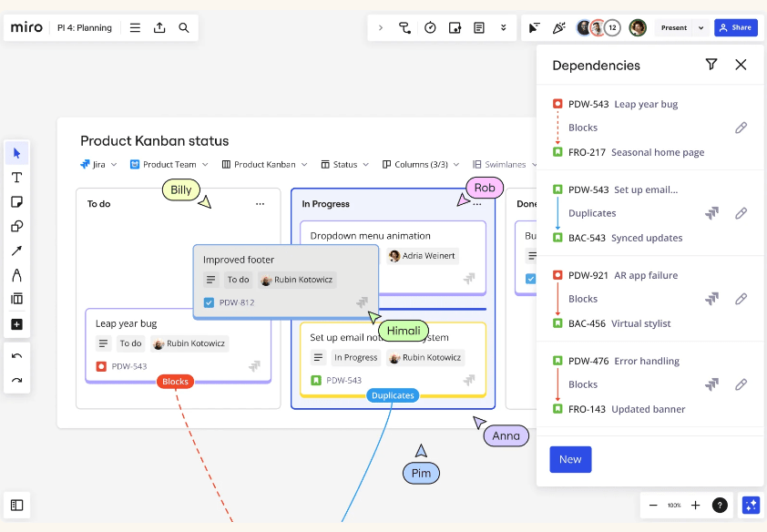Select the cursor/select tool in left toolbar
Viewport: 767px width, 532px height.
coord(16,153)
